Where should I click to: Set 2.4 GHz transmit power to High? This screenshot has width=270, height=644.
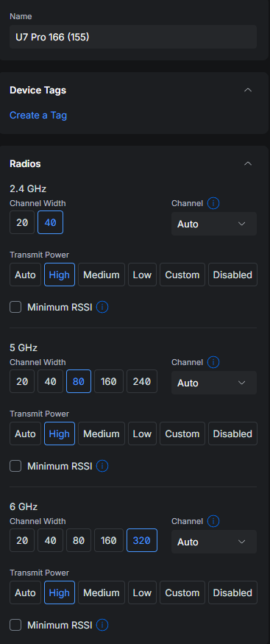(x=60, y=275)
